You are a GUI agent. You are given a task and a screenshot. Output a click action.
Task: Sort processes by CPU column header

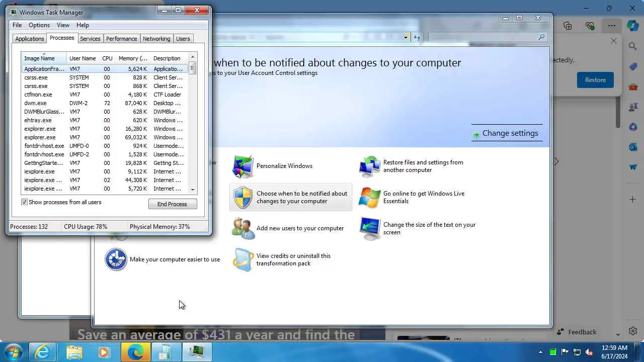[107, 58]
